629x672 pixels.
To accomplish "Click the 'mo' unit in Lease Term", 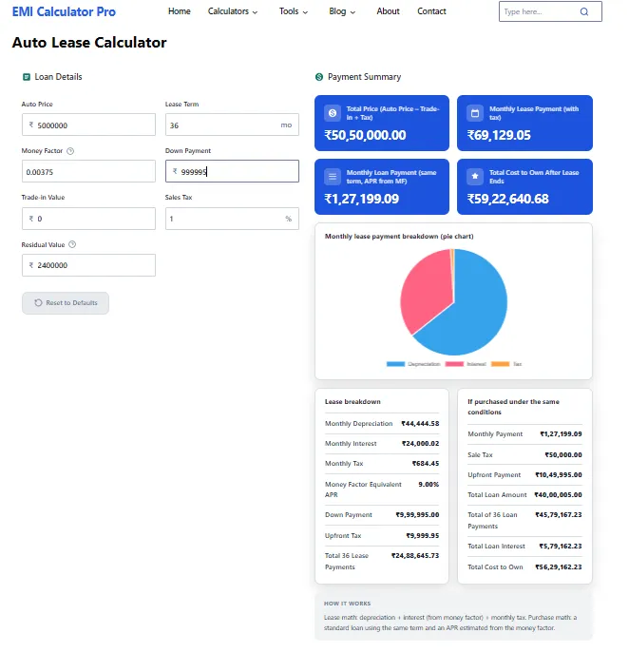I will pyautogui.click(x=286, y=125).
